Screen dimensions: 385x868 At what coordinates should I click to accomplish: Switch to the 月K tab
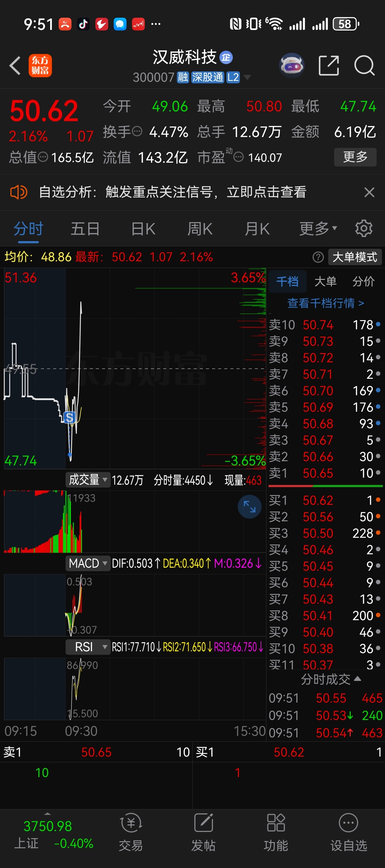point(257,229)
